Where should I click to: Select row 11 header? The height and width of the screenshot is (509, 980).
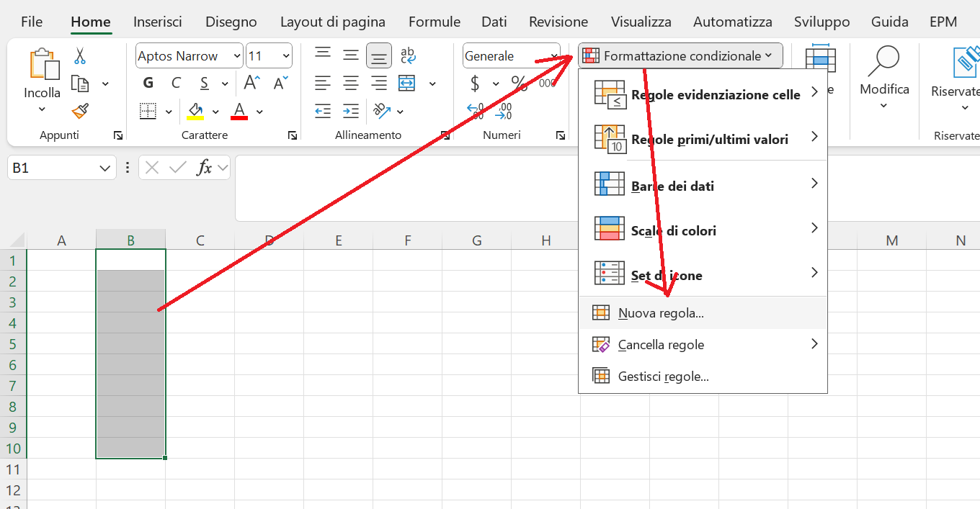tap(13, 469)
